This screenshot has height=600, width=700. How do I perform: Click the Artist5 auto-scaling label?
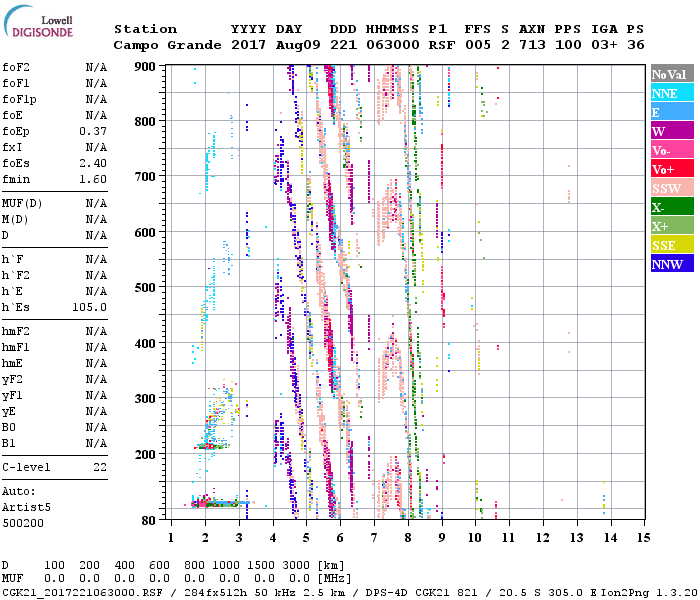26,507
